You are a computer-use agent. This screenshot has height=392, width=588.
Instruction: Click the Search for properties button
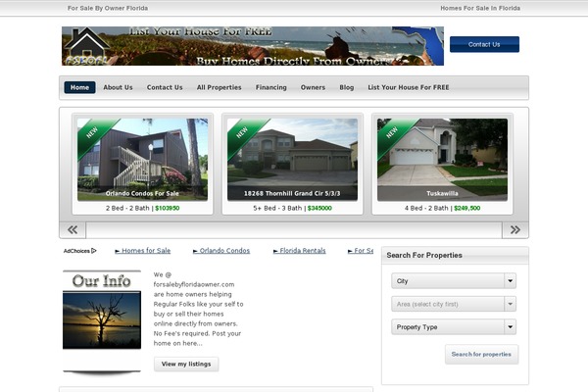(481, 354)
